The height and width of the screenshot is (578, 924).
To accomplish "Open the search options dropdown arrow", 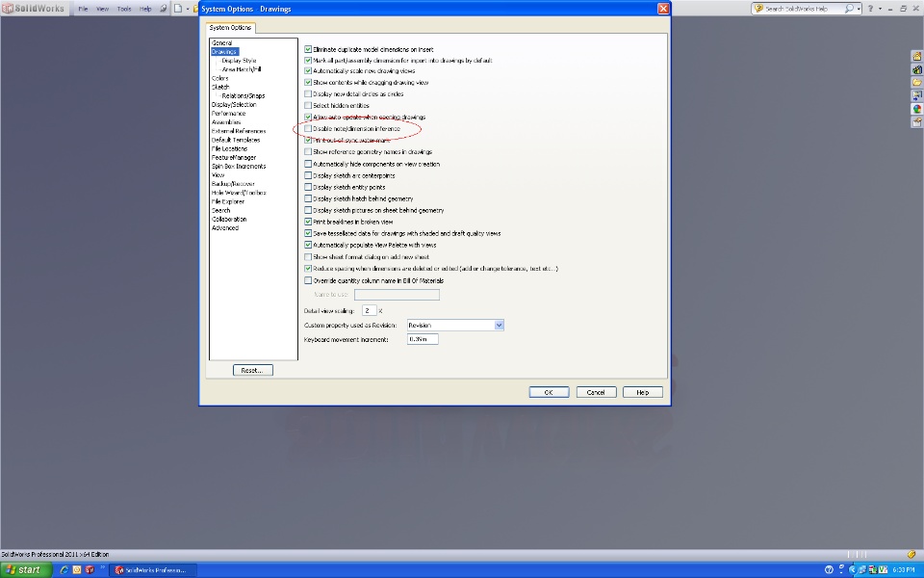I will [859, 9].
